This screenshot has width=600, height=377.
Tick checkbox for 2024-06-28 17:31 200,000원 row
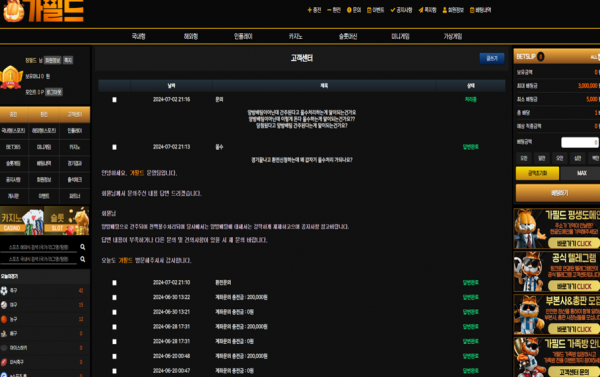click(114, 327)
